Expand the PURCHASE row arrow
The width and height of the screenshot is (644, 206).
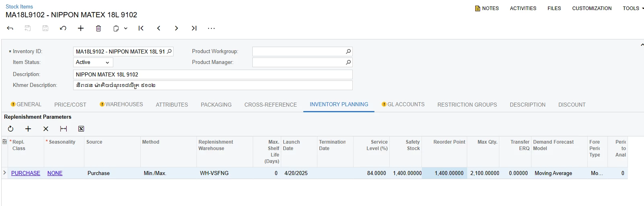4,173
